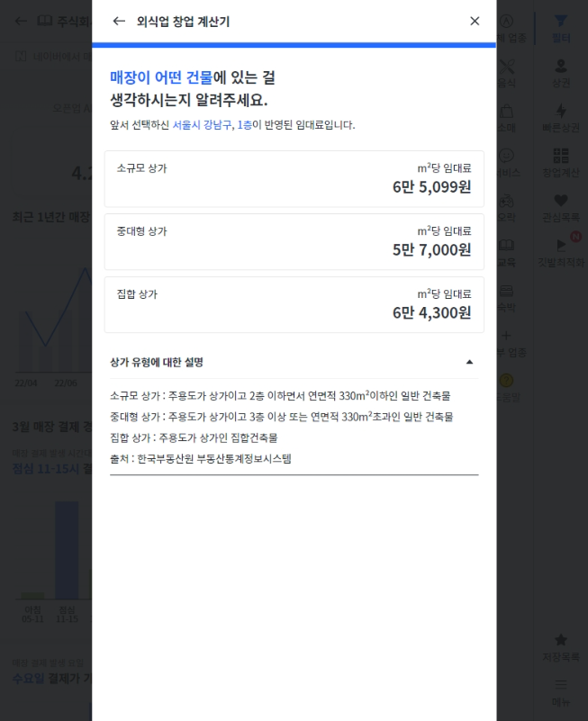Screen dimensions: 588x721
Task: Collapse the 상가 유형에 대한 설명 section
Action: (294, 363)
